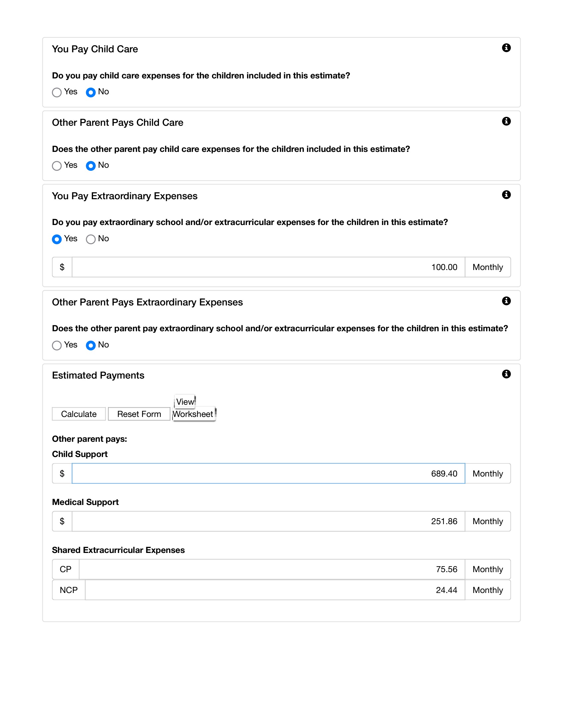Viewport: 563px width, 728px height.
Task: Edit the extraordinary expenses amount field
Action: pos(268,267)
